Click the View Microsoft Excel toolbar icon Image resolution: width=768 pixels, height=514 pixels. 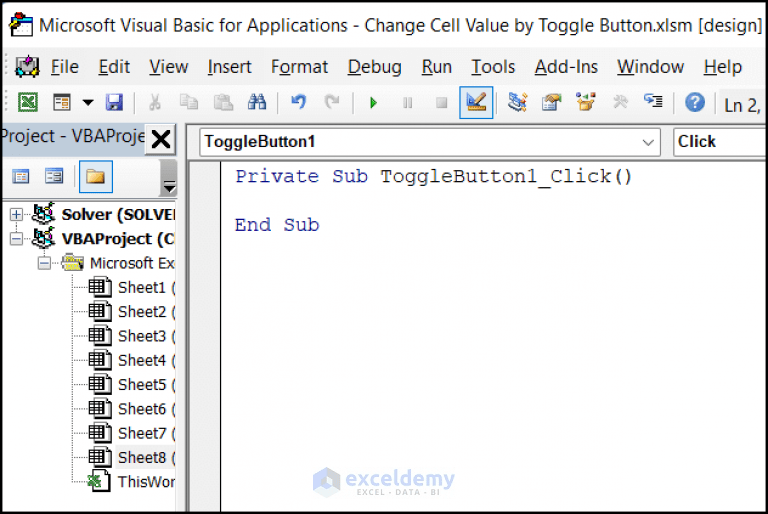coord(28,102)
